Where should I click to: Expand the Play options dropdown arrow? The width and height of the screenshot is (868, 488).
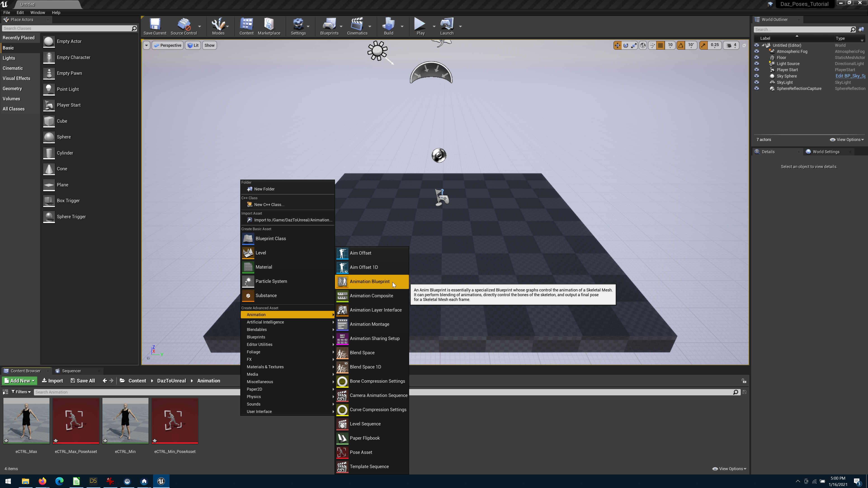434,26
